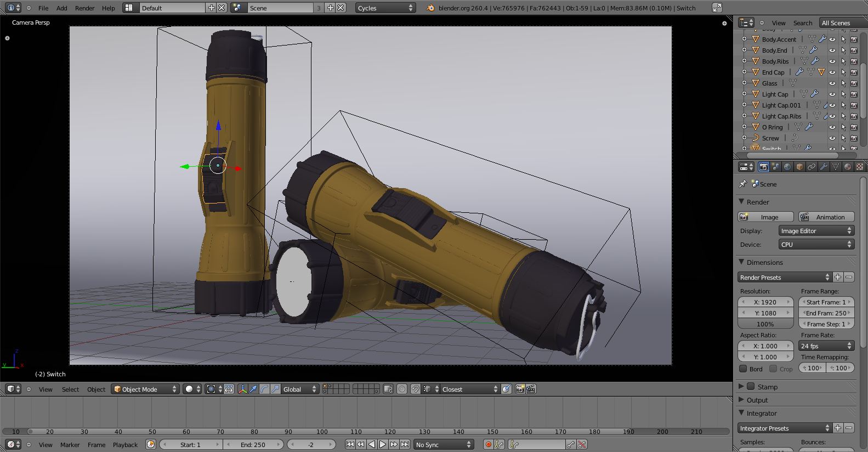This screenshot has width=868, height=452.
Task: Open the Object Mode dropdown
Action: 145,389
